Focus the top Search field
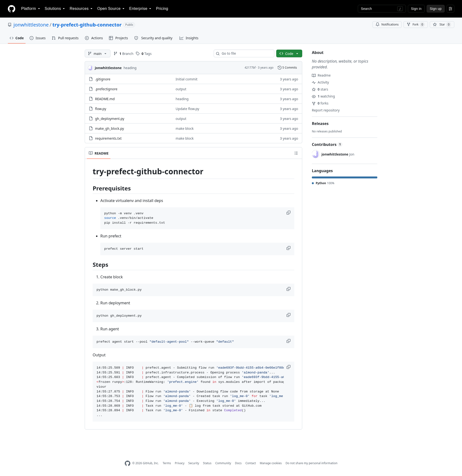The height and width of the screenshot is (476, 462). [x=381, y=9]
